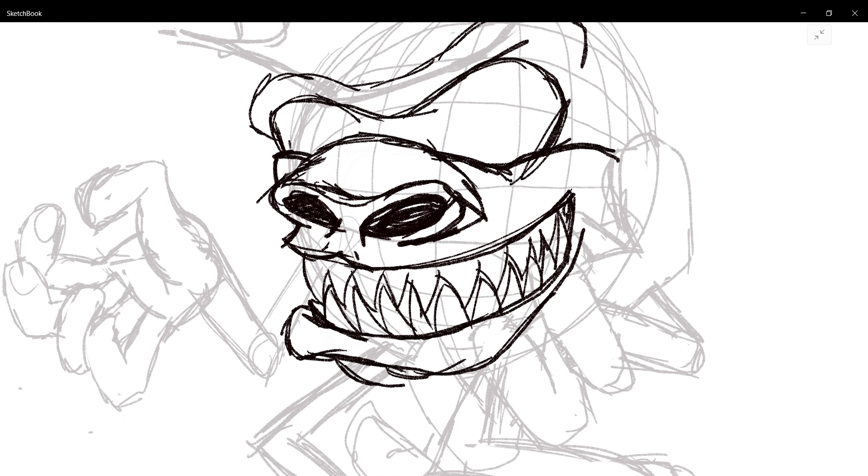The image size is (868, 476).
Task: Click the jagged teeth in the grin
Action: pos(434,294)
